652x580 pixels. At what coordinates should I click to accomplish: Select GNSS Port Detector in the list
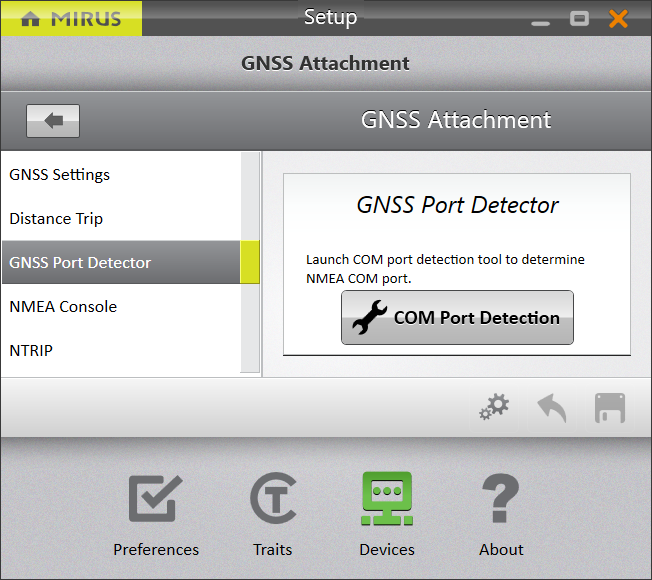coord(121,262)
